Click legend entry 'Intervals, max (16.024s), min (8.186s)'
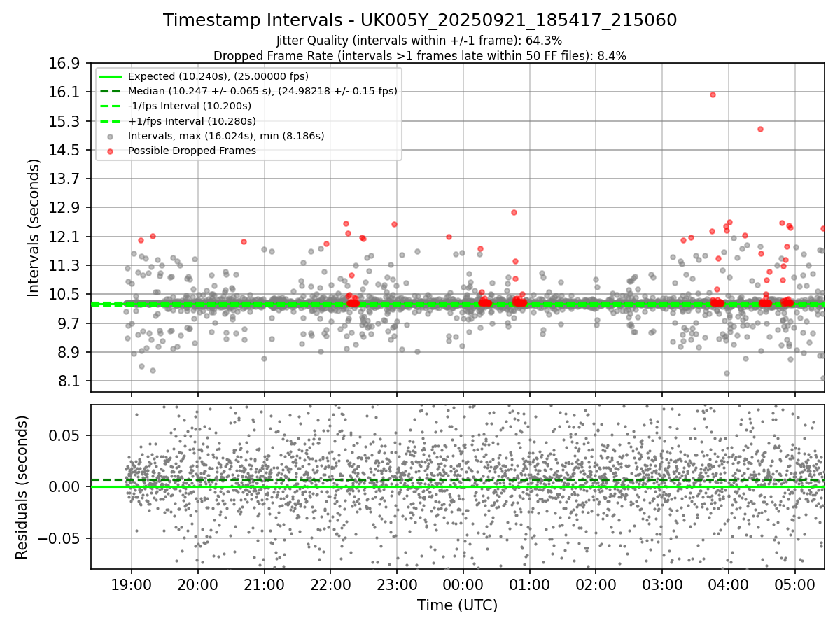Viewport: 840px width, 630px height. tap(226, 136)
